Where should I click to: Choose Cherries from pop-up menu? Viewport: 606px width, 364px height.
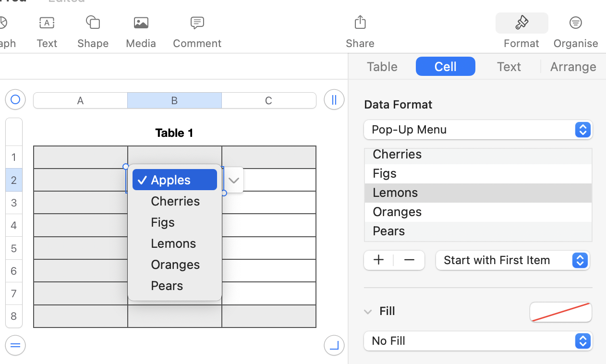pyautogui.click(x=175, y=201)
